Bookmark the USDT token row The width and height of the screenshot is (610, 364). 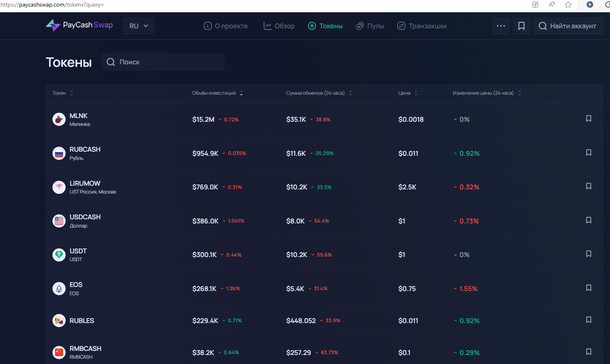[589, 254]
